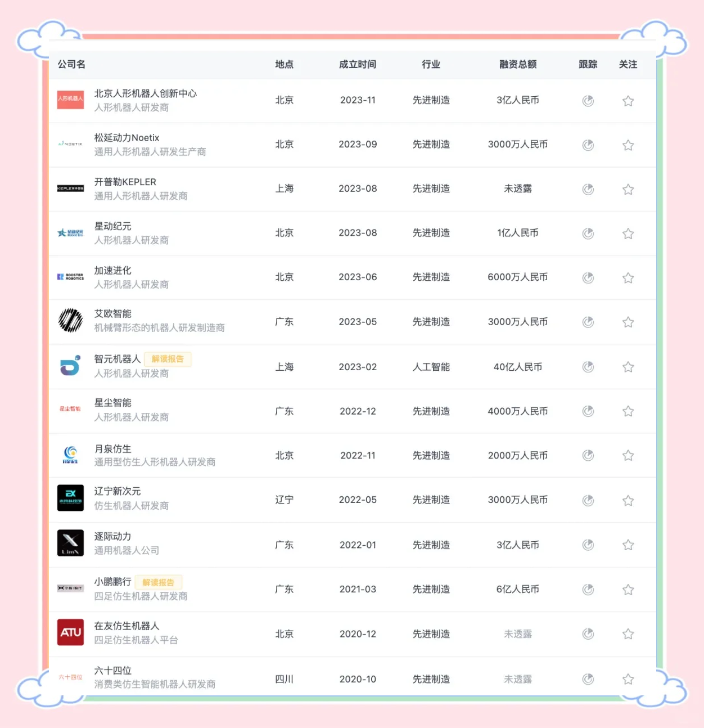Open the 星动纪元 company link
Viewport: 704px width, 728px height.
pos(112,226)
